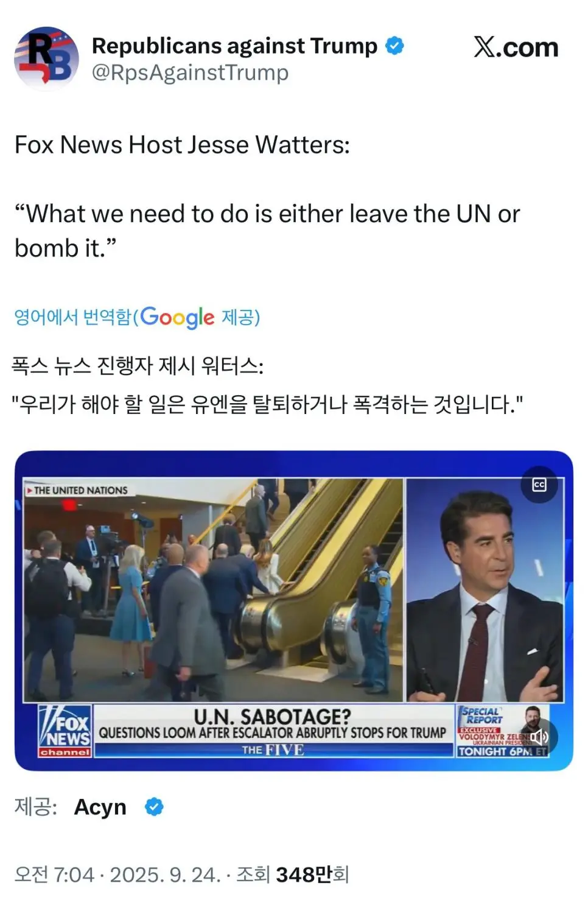Image resolution: width=588 pixels, height=906 pixels.
Task: Click the X.com logo text
Action: click(x=516, y=47)
